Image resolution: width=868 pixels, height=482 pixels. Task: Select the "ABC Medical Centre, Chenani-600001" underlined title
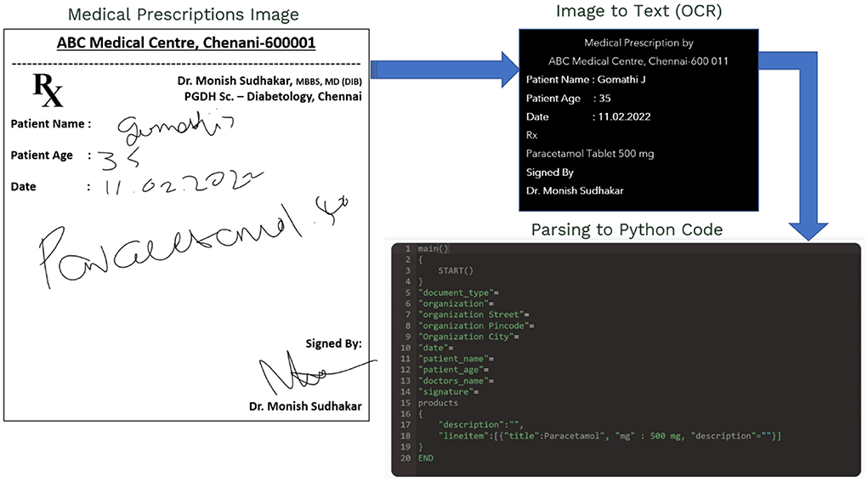186,43
